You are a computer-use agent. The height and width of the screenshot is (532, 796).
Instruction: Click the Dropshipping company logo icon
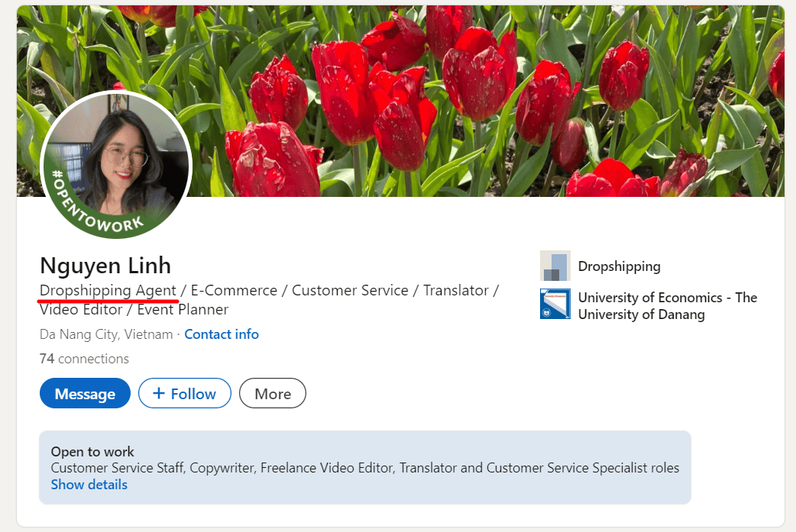pos(555,266)
